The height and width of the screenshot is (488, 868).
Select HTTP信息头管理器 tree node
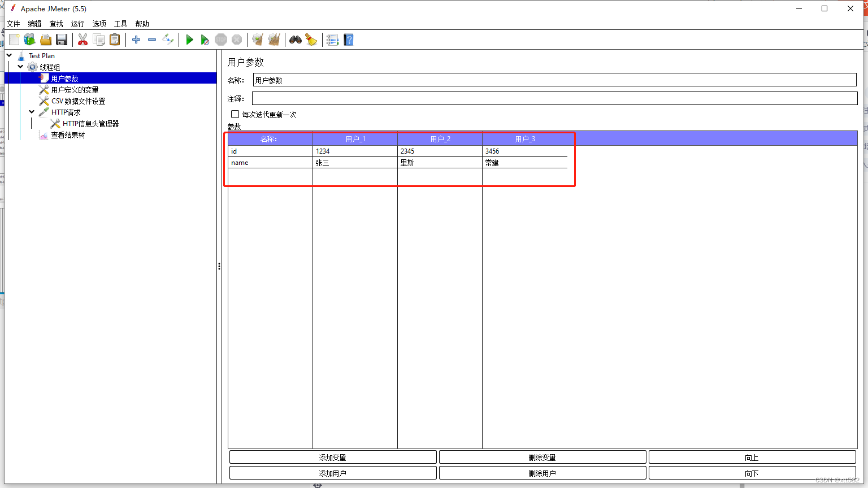[90, 124]
